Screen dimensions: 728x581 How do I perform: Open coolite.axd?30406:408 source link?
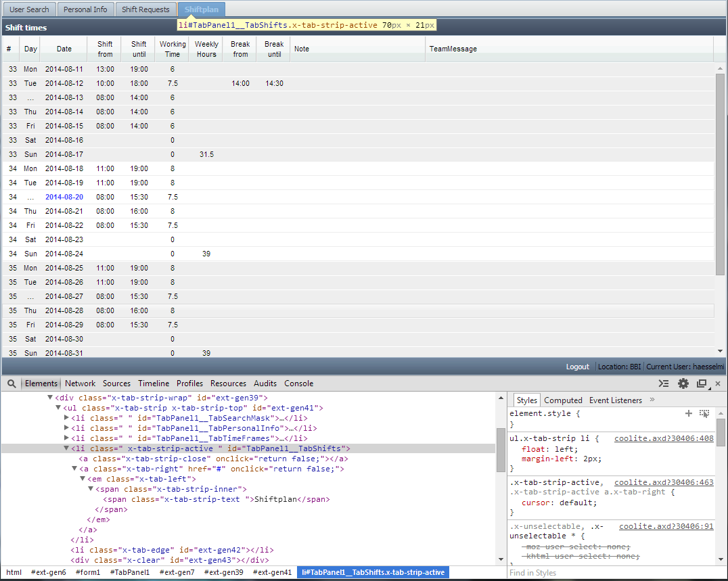coord(664,438)
